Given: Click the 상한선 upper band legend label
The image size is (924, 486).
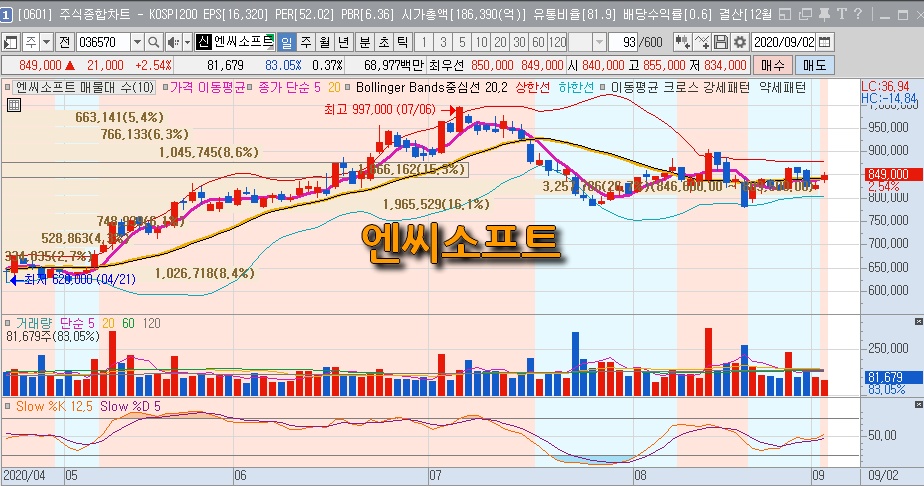Looking at the screenshot, I should point(532,88).
